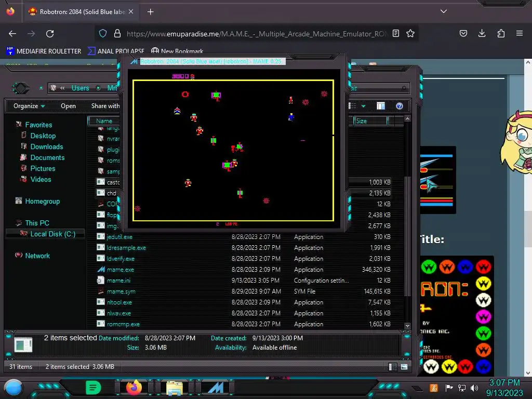
Task: Select This PC in navigation pane
Action: click(37, 223)
